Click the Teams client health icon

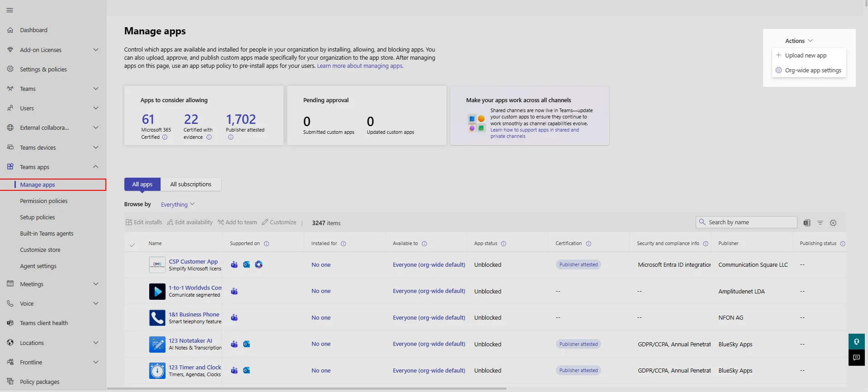tap(10, 323)
